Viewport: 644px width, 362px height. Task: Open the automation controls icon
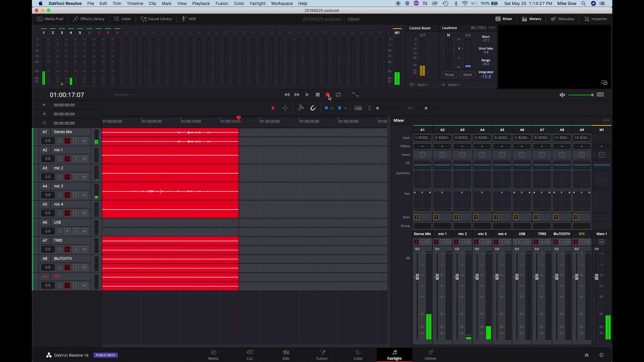click(355, 95)
